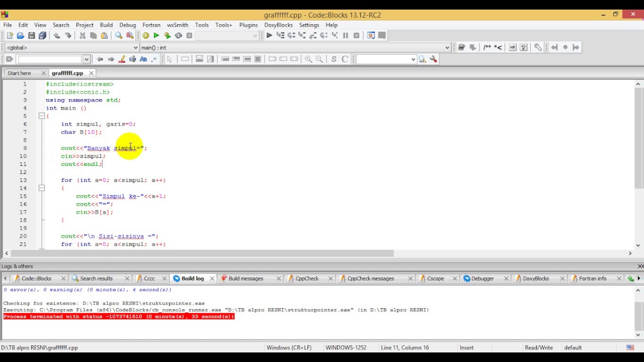Screen dimensions: 644x362
Task: Click the Jump forward arrow icon
Action: tap(576, 47)
